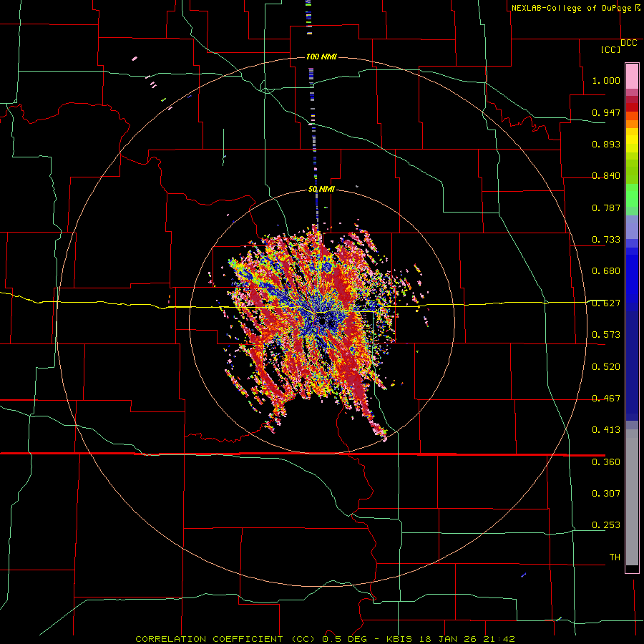Click the 100 NMI range ring label
This screenshot has height=644, width=644.
coord(321,57)
